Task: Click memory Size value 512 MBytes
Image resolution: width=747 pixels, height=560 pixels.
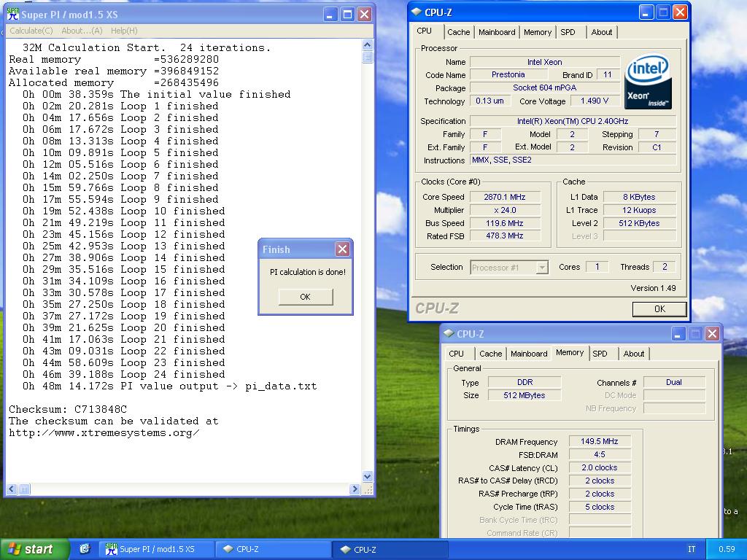Action: click(x=524, y=395)
